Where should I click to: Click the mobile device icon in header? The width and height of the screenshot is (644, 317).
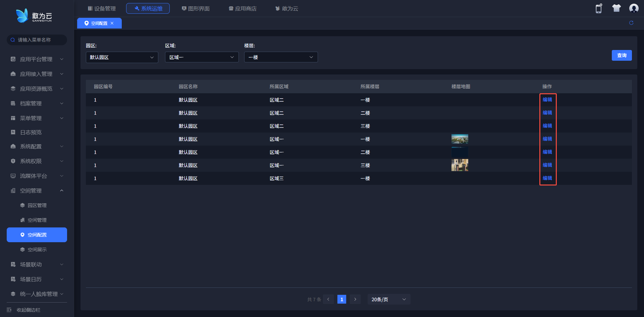(x=599, y=8)
